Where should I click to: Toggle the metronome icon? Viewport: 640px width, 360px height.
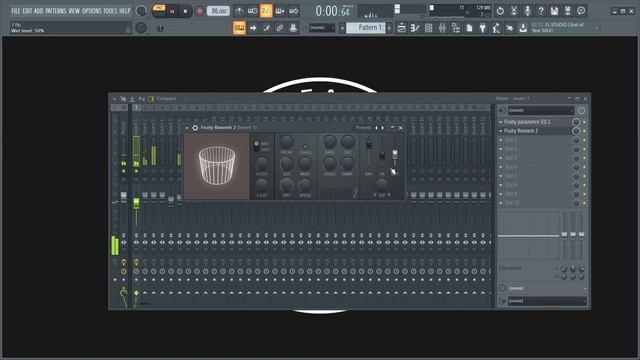(x=239, y=11)
